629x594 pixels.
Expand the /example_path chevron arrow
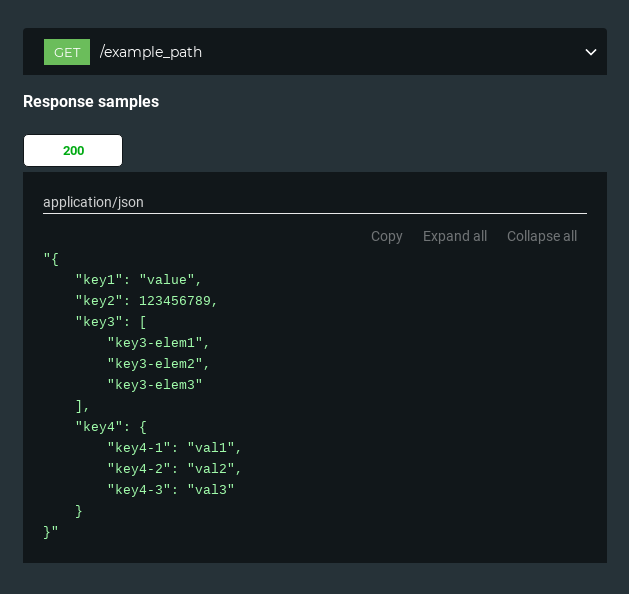(590, 52)
